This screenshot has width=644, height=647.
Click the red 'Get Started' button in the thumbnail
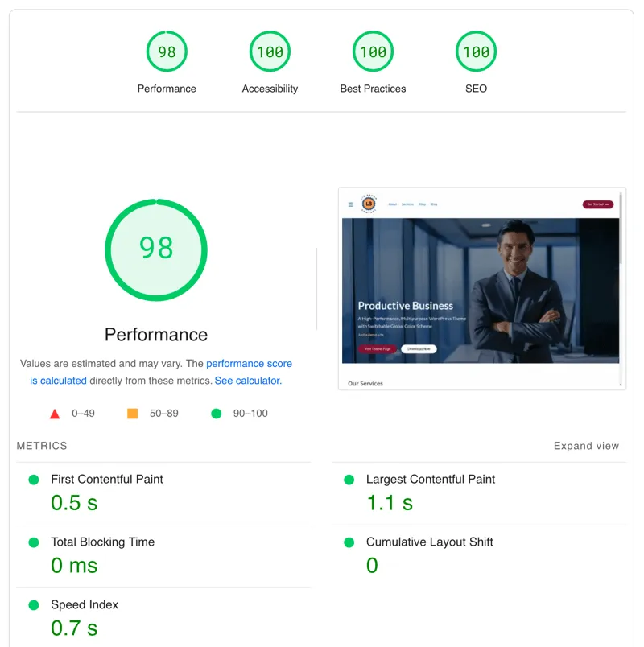tap(598, 204)
